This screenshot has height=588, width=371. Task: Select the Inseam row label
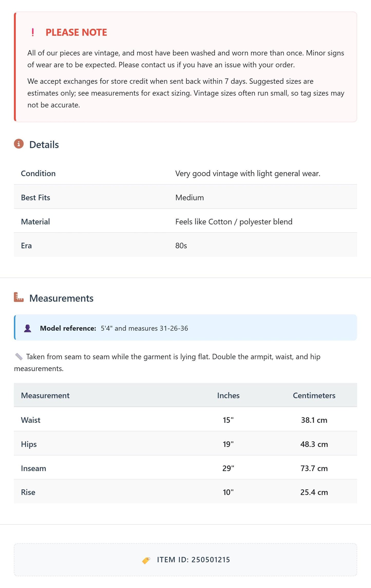(34, 468)
